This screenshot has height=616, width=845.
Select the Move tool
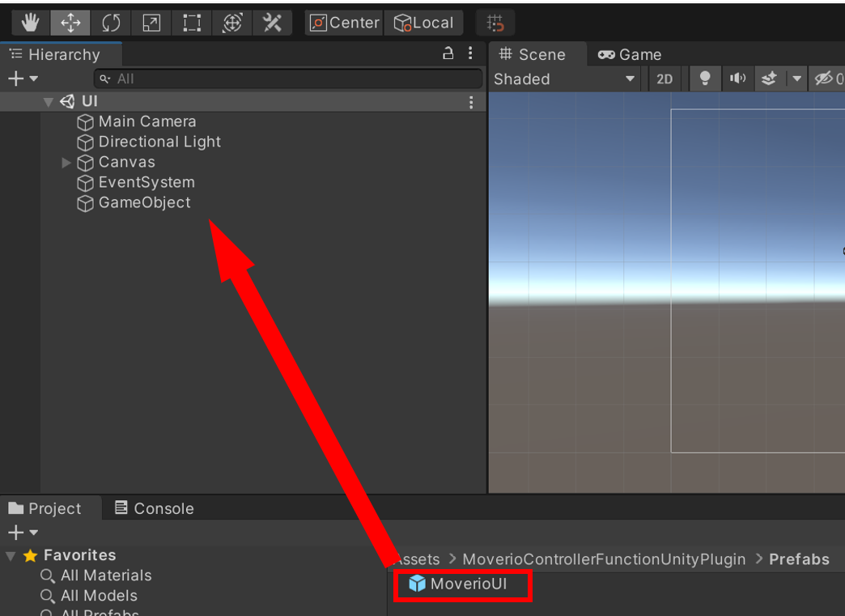tap(70, 23)
